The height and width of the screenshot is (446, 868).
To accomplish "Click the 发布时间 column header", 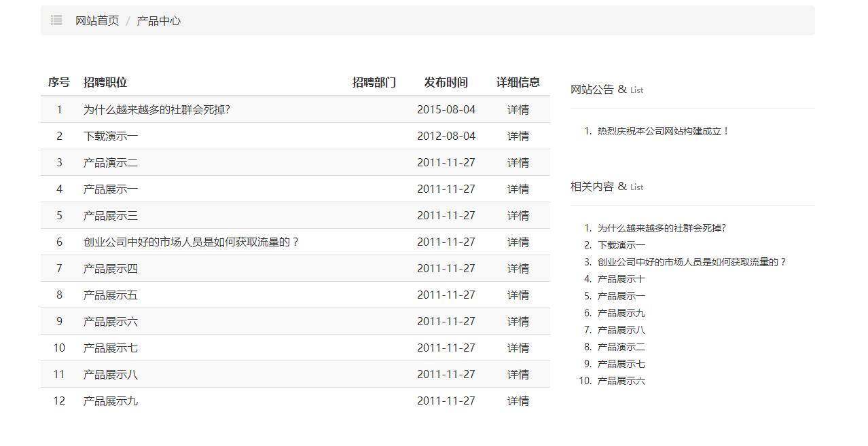I will (x=446, y=82).
